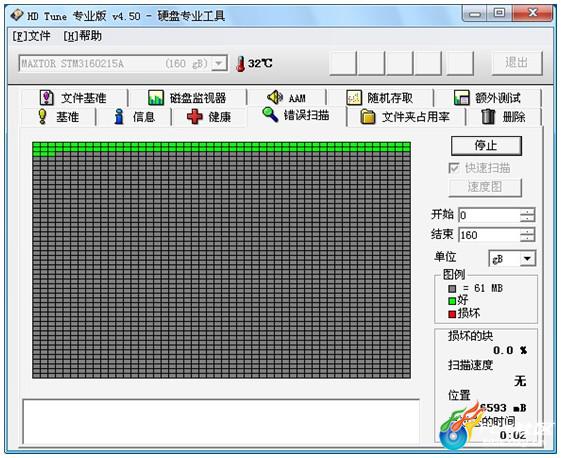Click the 退出 button
The image size is (563, 458).
[517, 63]
